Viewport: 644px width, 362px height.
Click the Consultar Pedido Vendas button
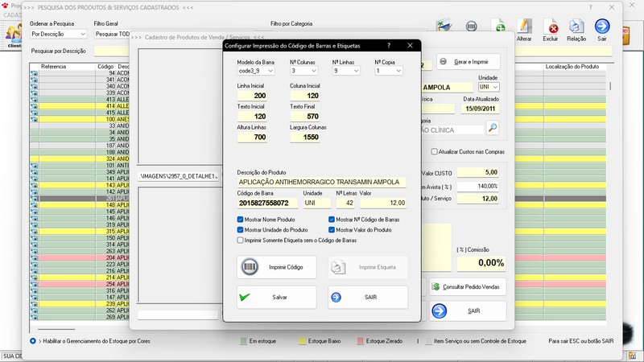[x=468, y=286]
